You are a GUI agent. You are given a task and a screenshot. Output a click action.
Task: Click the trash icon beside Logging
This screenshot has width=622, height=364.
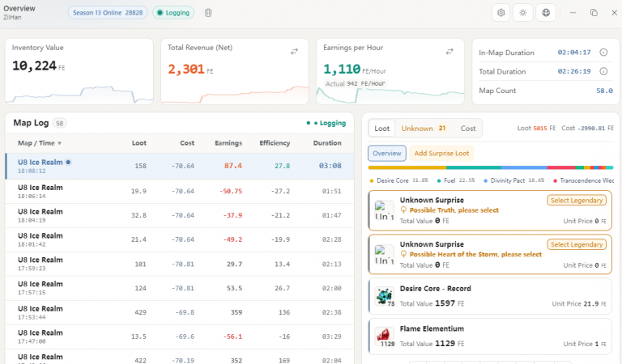point(208,13)
